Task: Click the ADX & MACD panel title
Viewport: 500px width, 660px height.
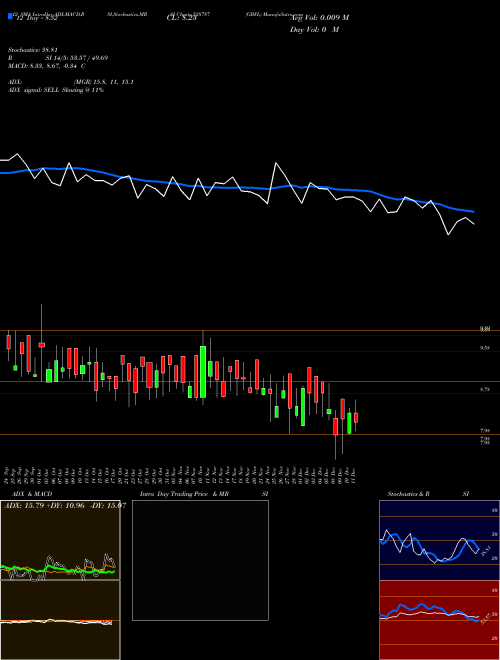Action: [32, 494]
